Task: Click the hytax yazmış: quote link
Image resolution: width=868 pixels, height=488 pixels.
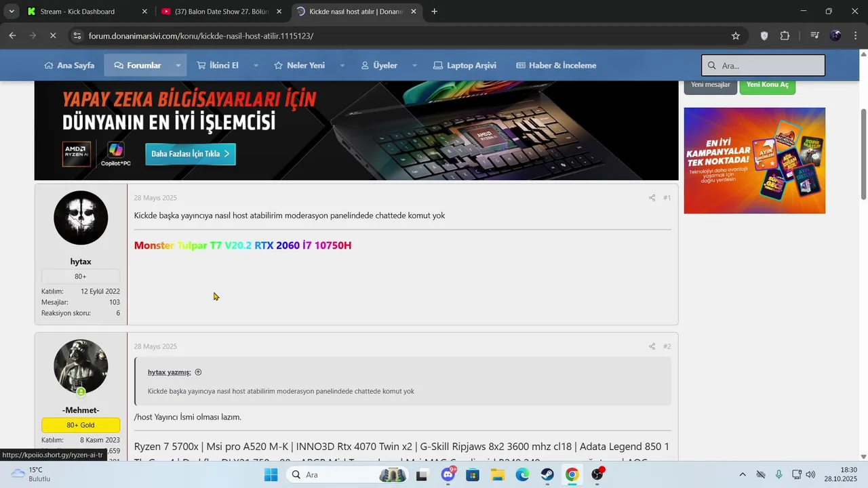Action: (170, 372)
